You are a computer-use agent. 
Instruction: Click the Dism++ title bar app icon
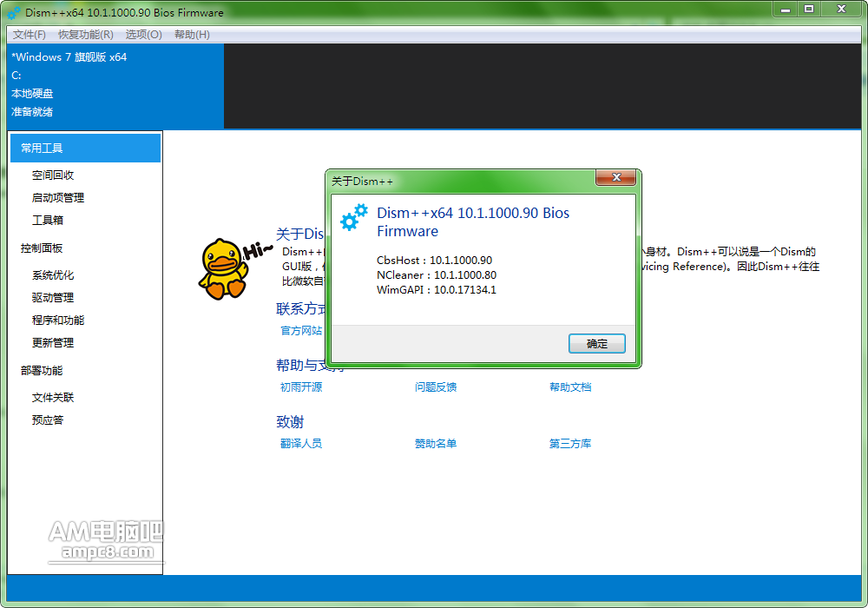point(15,13)
